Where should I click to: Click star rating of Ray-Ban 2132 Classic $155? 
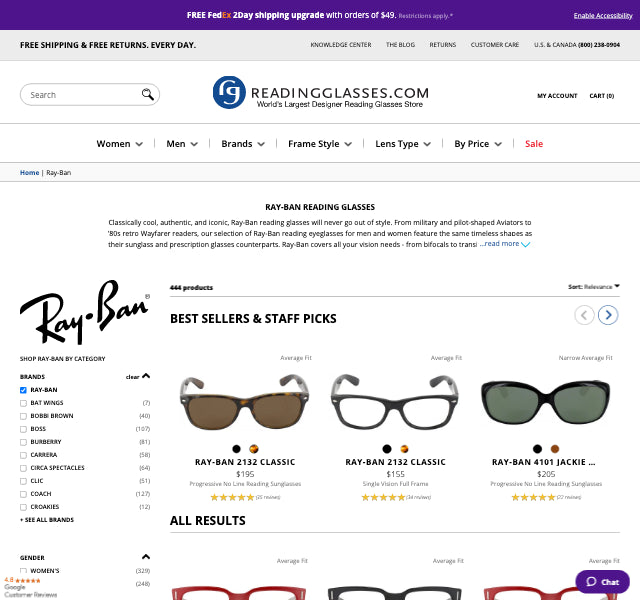(x=383, y=497)
